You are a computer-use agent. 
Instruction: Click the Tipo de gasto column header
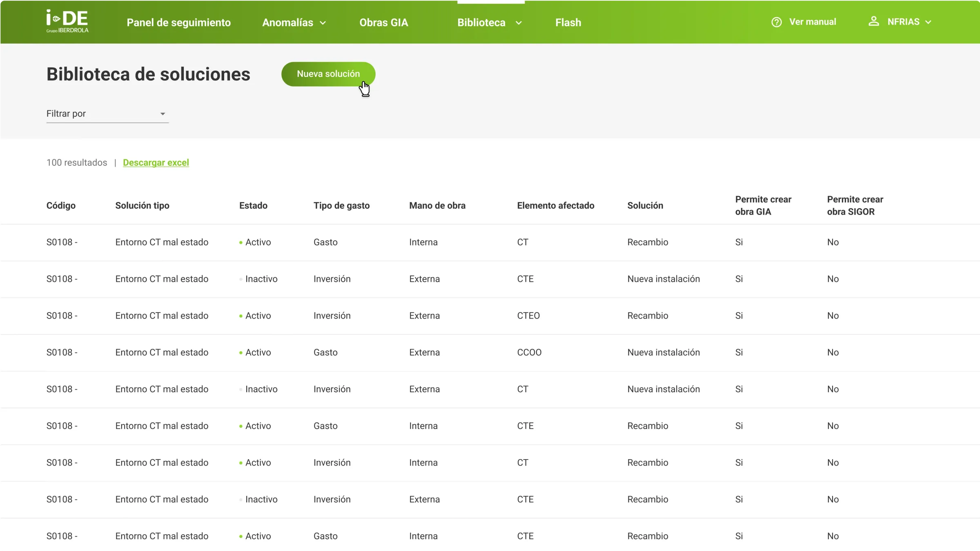coord(341,205)
